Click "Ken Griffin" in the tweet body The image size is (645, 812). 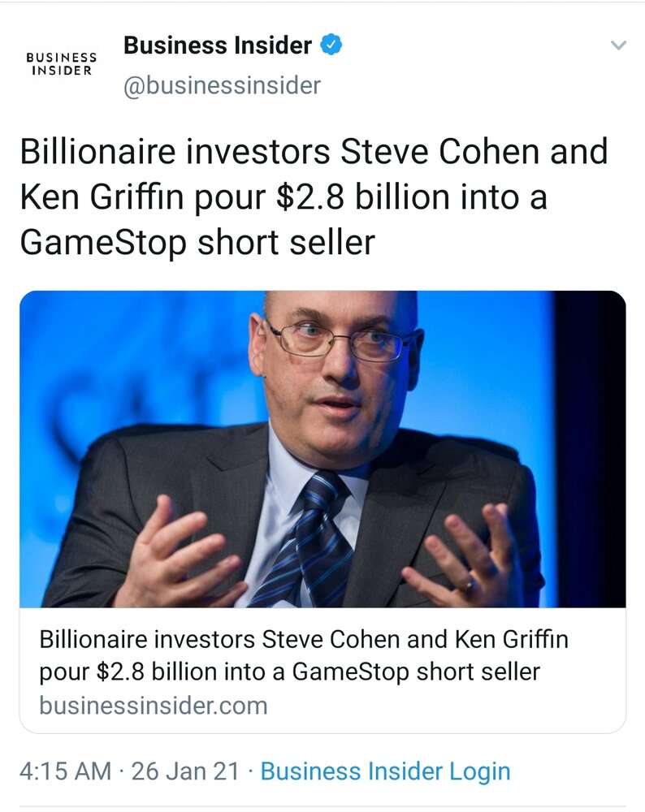[x=102, y=197]
